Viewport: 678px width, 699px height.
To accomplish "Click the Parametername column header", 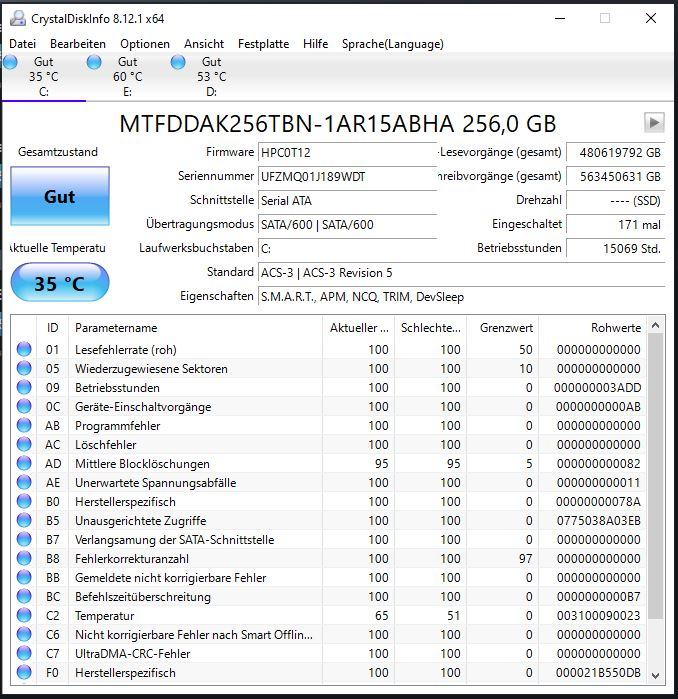I will coord(195,328).
